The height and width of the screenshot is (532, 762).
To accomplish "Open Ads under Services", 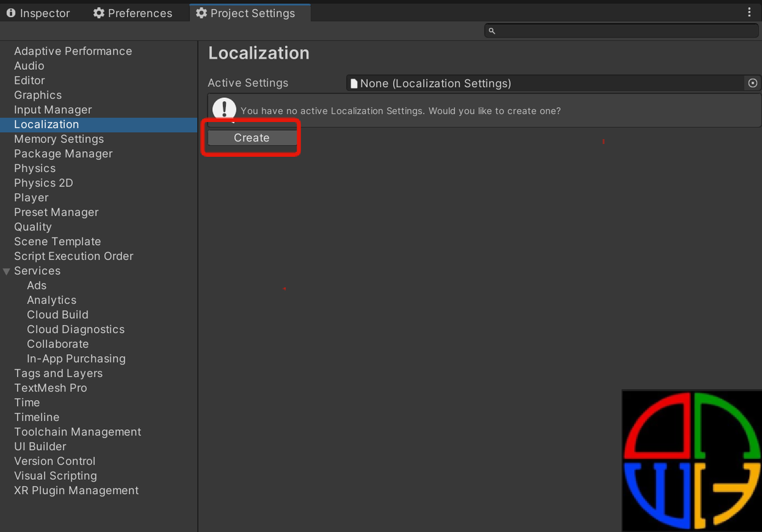I will tap(37, 286).
